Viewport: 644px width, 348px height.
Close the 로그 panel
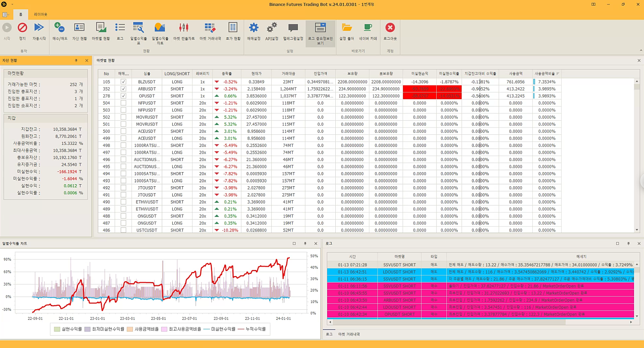pyautogui.click(x=639, y=244)
